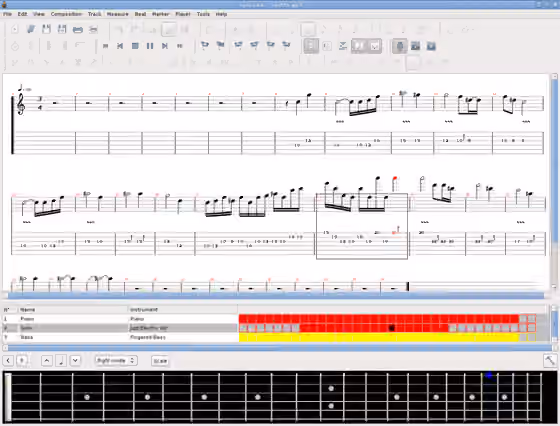Click the Save icon
Image resolution: width=560 pixels, height=426 pixels.
click(46, 29)
